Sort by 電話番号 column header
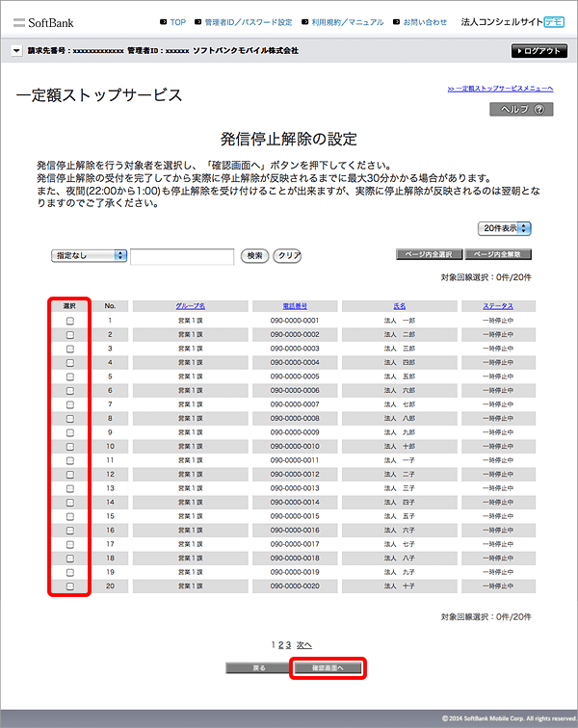 point(295,306)
